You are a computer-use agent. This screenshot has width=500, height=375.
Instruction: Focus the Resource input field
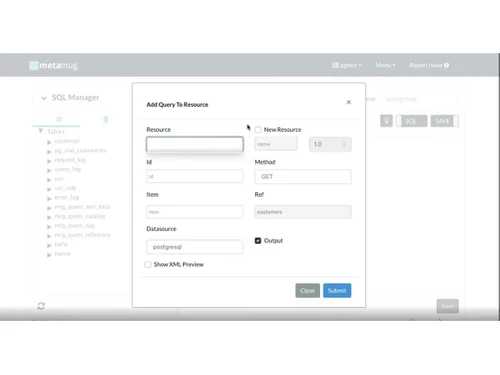point(195,144)
